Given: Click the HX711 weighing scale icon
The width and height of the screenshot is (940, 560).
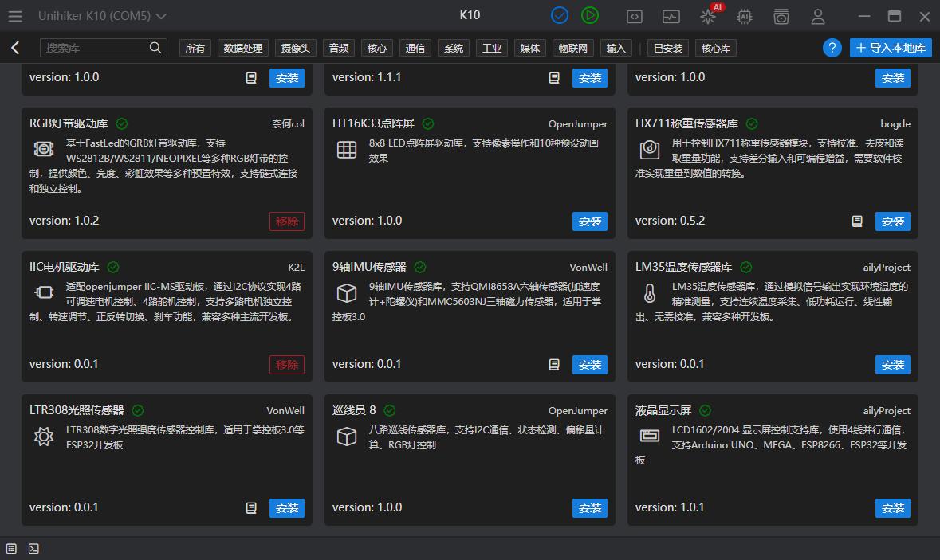Looking at the screenshot, I should pos(650,149).
